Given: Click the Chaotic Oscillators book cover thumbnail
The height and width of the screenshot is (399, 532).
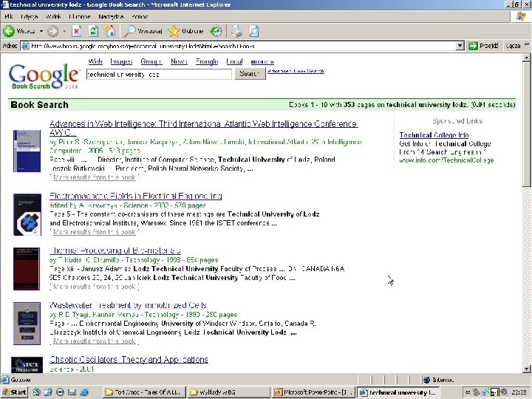Looking at the screenshot, I should pyautogui.click(x=27, y=365).
